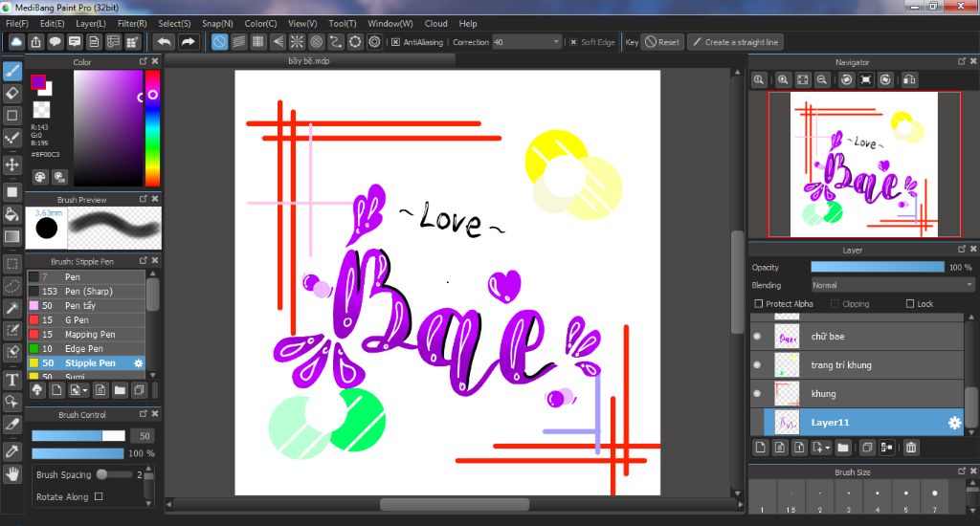This screenshot has width=980, height=526.
Task: Delete layer with trash icon
Action: (911, 448)
